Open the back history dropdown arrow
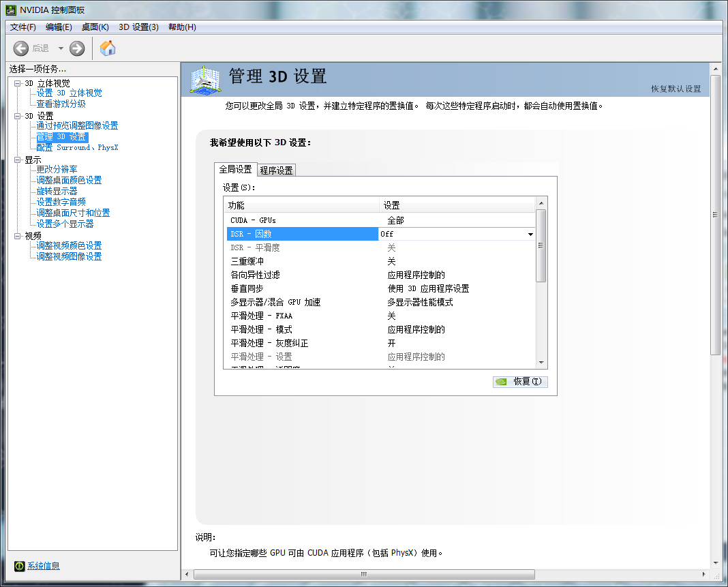Image resolution: width=728 pixels, height=587 pixels. click(61, 48)
